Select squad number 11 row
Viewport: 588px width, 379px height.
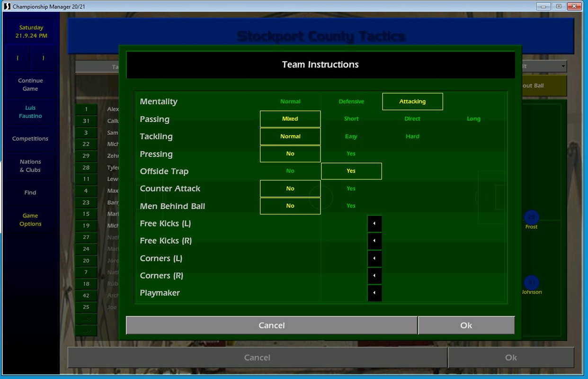pos(86,179)
